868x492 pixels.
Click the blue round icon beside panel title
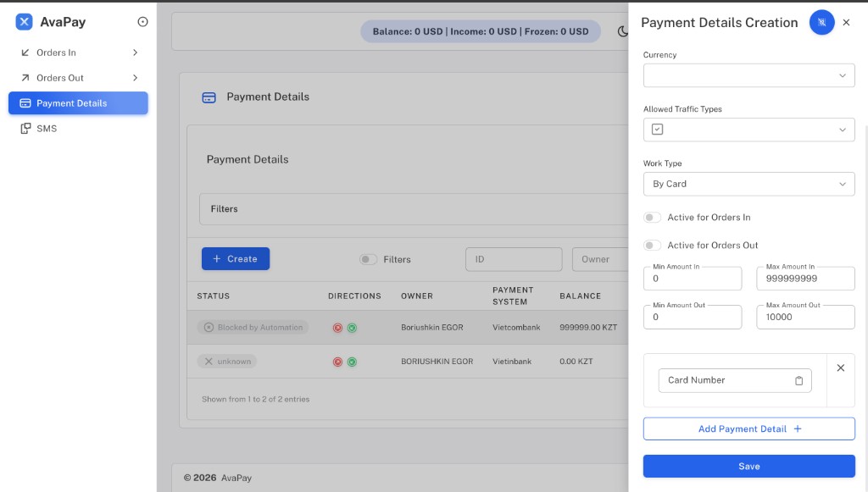point(821,22)
